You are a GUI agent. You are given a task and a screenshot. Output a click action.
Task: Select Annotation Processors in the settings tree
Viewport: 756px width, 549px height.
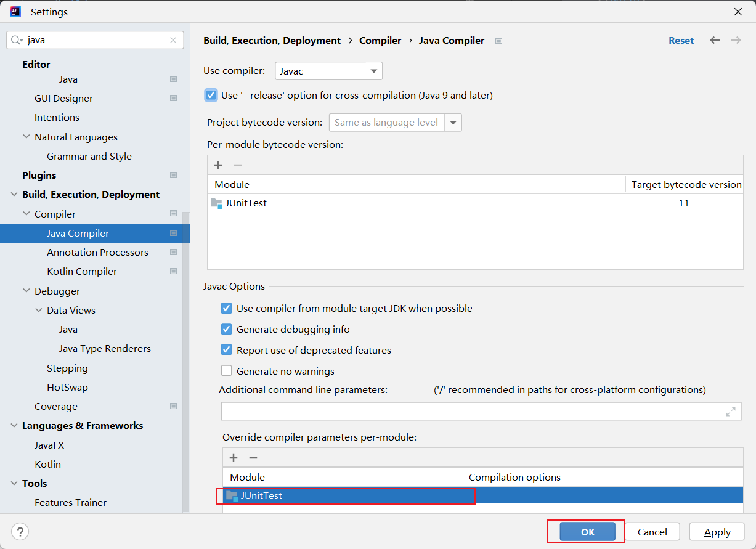pos(97,252)
